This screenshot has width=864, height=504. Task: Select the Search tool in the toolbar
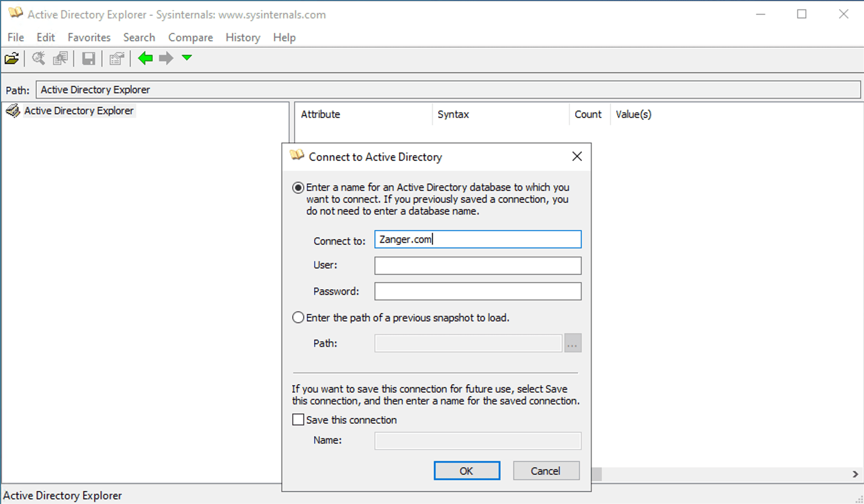coord(38,58)
